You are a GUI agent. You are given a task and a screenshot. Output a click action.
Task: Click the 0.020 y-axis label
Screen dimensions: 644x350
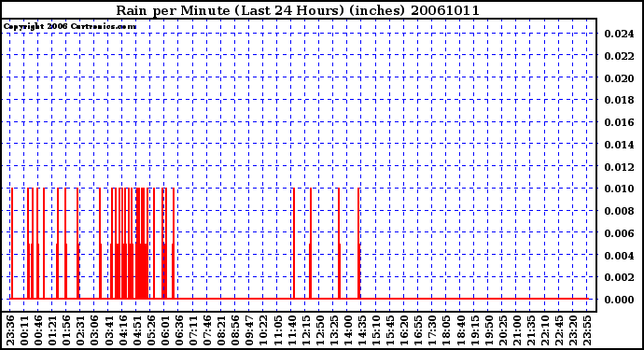[619, 78]
